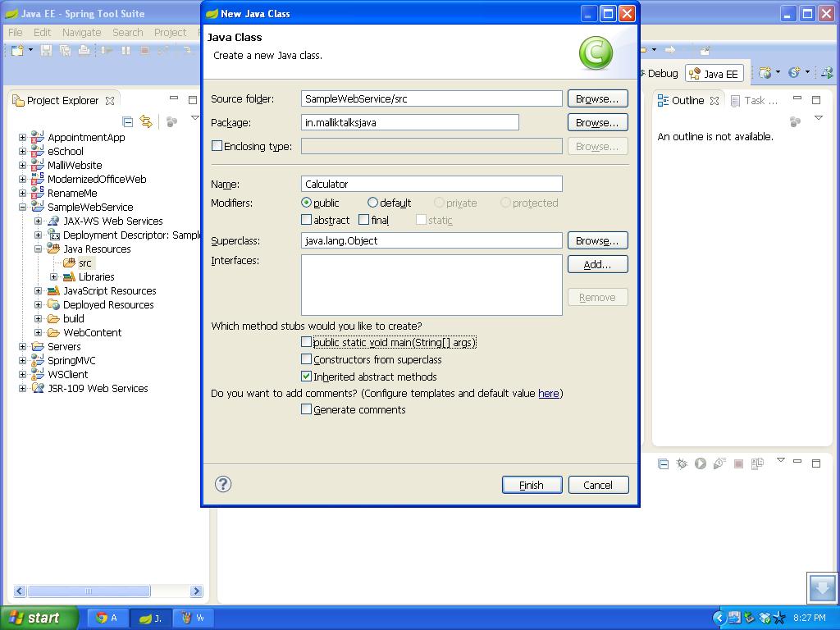This screenshot has height=630, width=840.
Task: Click the run play icon in bottom panel
Action: point(701,463)
